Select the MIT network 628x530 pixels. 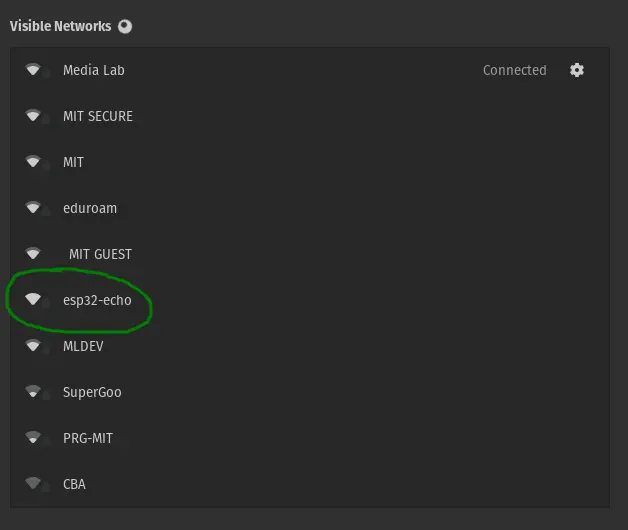[73, 162]
